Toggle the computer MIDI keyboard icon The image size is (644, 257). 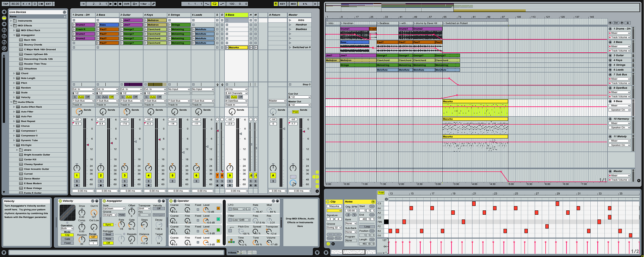coord(276,4)
